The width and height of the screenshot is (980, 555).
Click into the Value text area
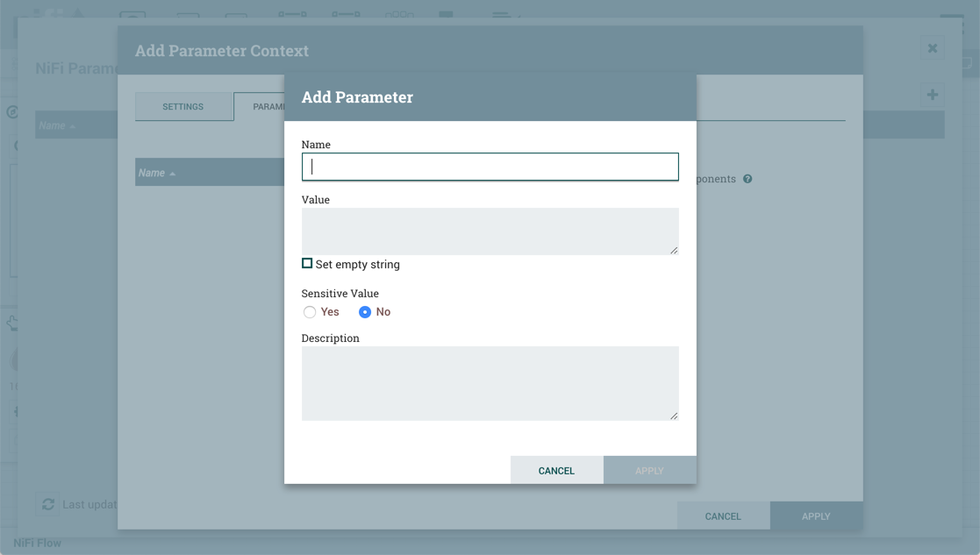click(490, 231)
